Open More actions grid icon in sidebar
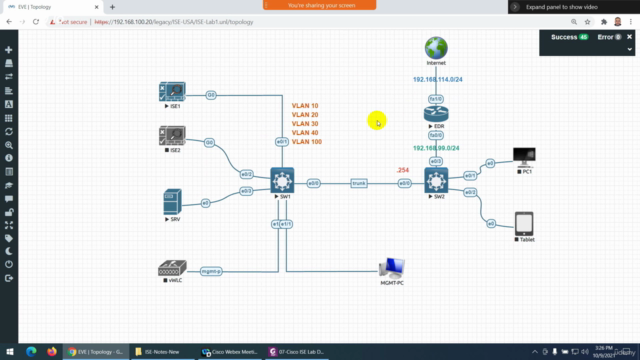Screen dimensions: 640x360 [9, 118]
